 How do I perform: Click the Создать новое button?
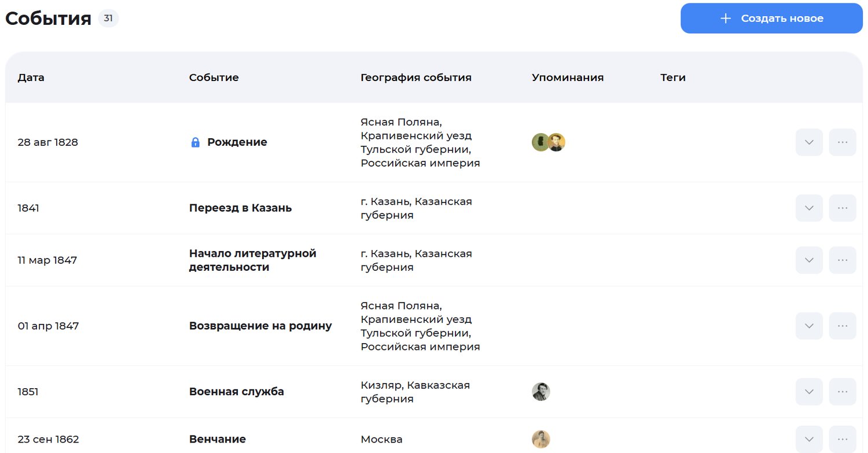(x=771, y=18)
